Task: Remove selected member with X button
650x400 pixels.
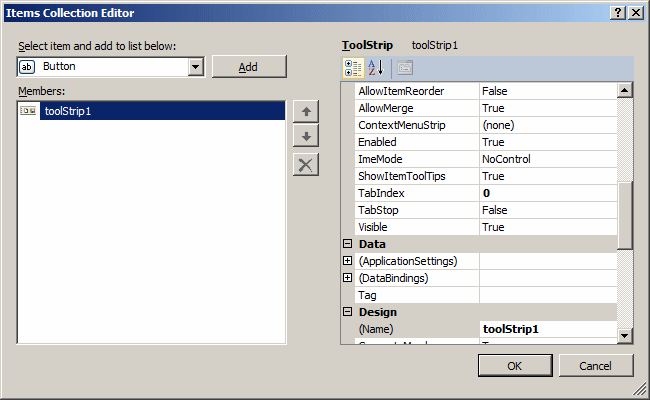Action: (306, 165)
